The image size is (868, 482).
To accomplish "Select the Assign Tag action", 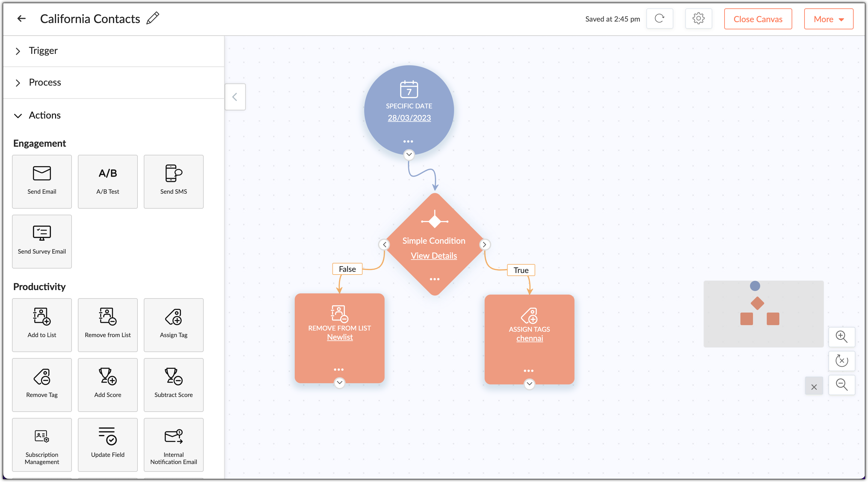I will (173, 325).
